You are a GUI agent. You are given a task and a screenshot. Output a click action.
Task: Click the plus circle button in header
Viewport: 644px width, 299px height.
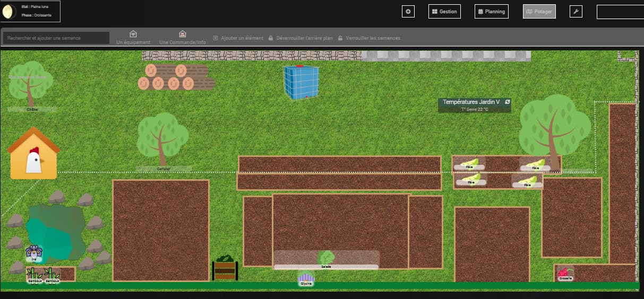point(408,11)
